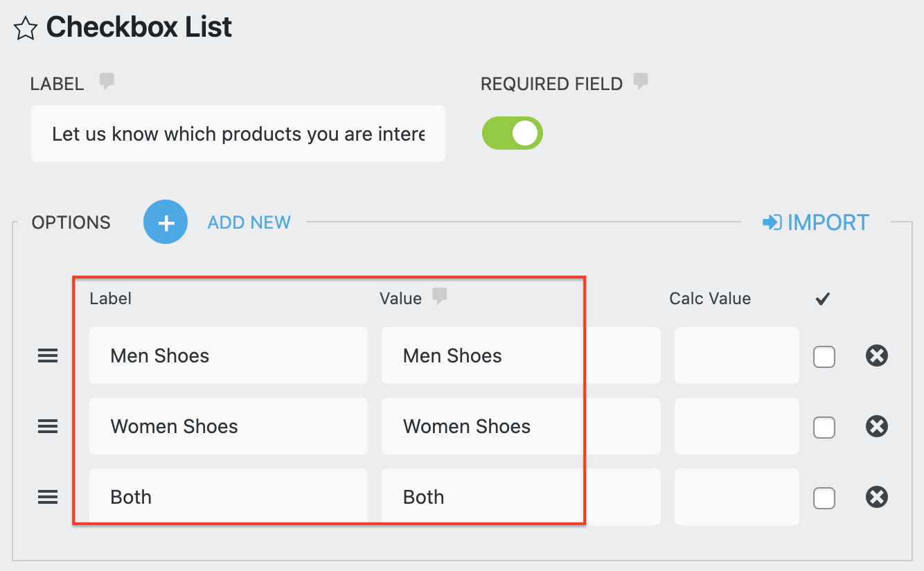Open the REQUIRED FIELD help tooltip icon

pyautogui.click(x=641, y=82)
